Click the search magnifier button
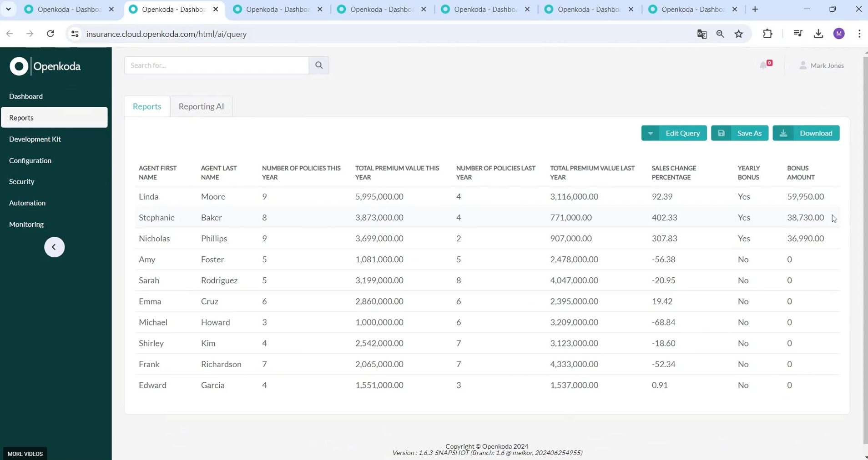The image size is (868, 460). point(319,65)
